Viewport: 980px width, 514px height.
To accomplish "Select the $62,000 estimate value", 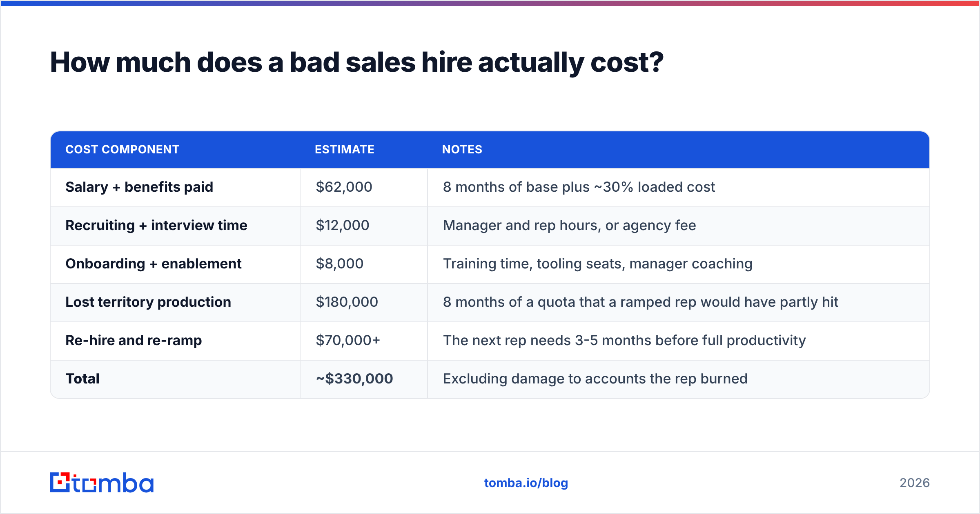I will click(x=344, y=187).
